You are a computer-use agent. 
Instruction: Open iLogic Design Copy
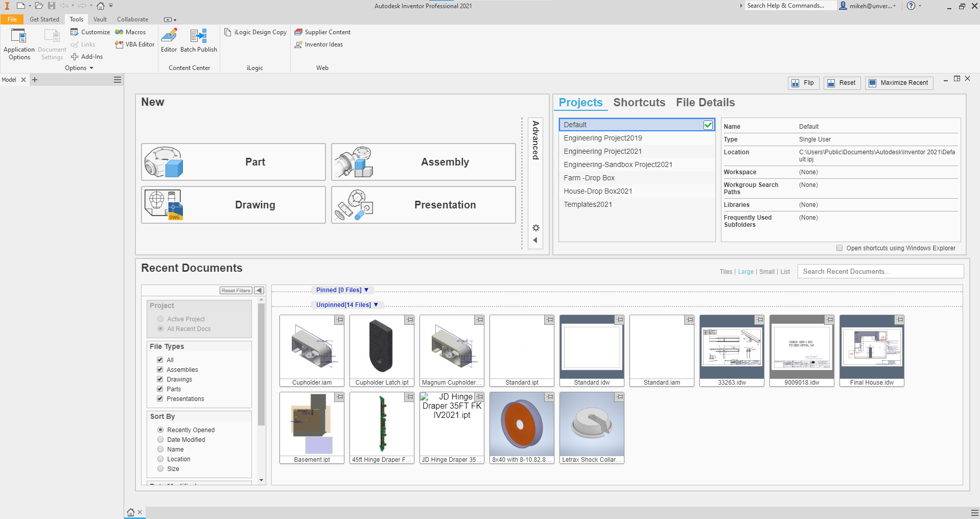(255, 32)
